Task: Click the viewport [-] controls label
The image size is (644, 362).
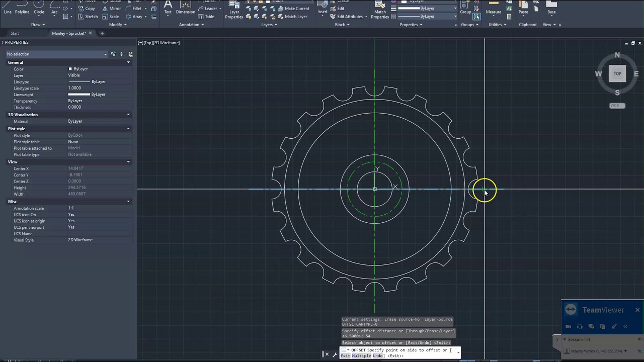Action: tap(140, 43)
